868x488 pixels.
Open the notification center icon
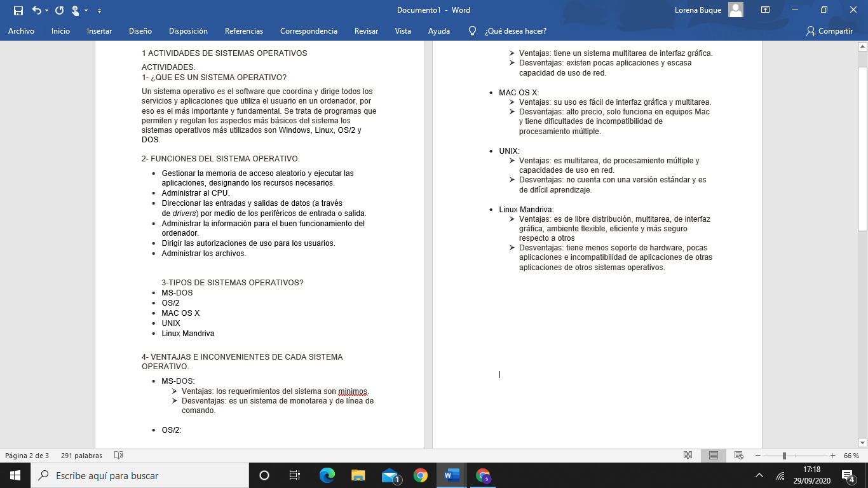pyautogui.click(x=848, y=475)
